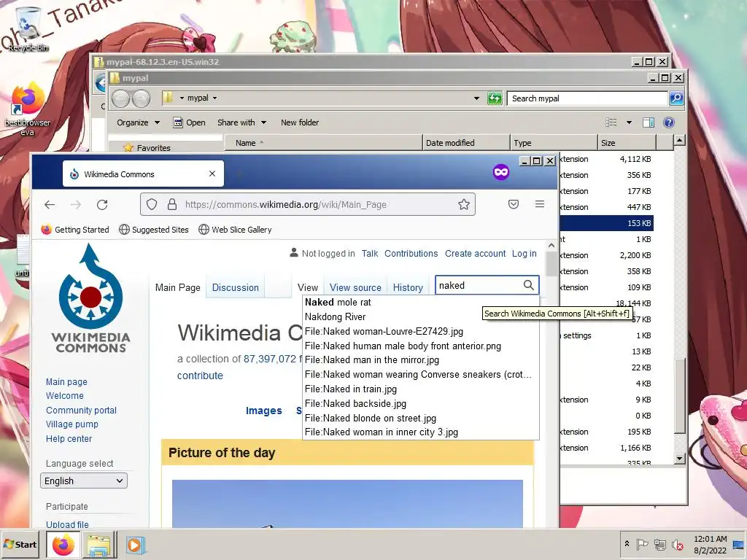
Task: Open Community portal sidebar link
Action: point(81,410)
